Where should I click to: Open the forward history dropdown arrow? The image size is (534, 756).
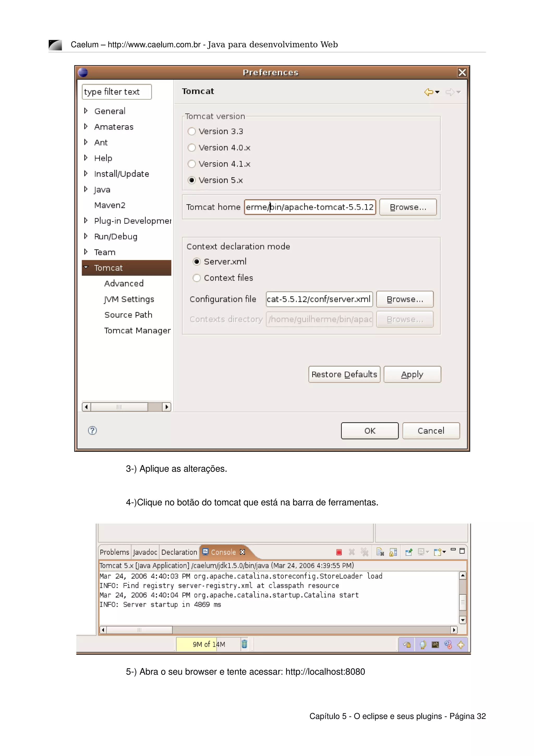coord(459,92)
